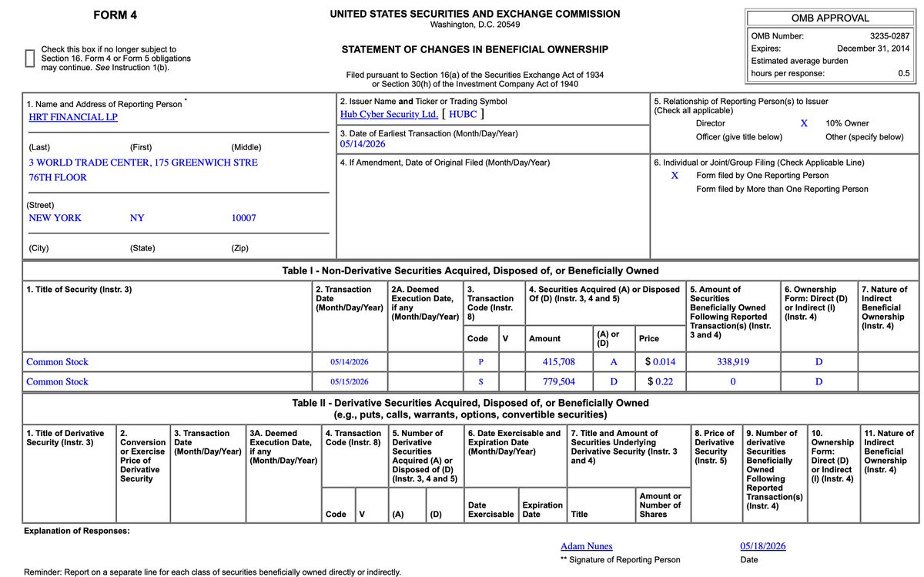Click Common Stock in the 05/15/2026 row
The height and width of the screenshot is (577, 924).
[x=57, y=381]
